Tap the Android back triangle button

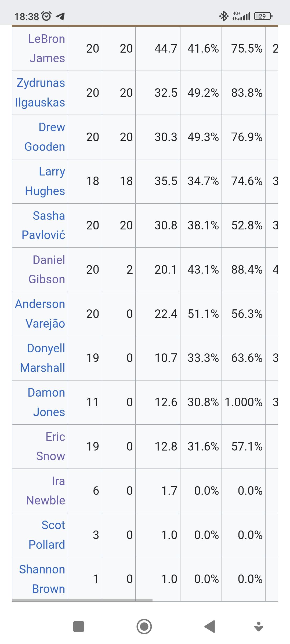(x=209, y=627)
